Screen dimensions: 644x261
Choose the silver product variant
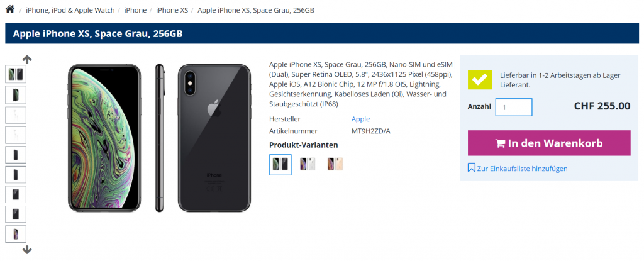tap(308, 164)
